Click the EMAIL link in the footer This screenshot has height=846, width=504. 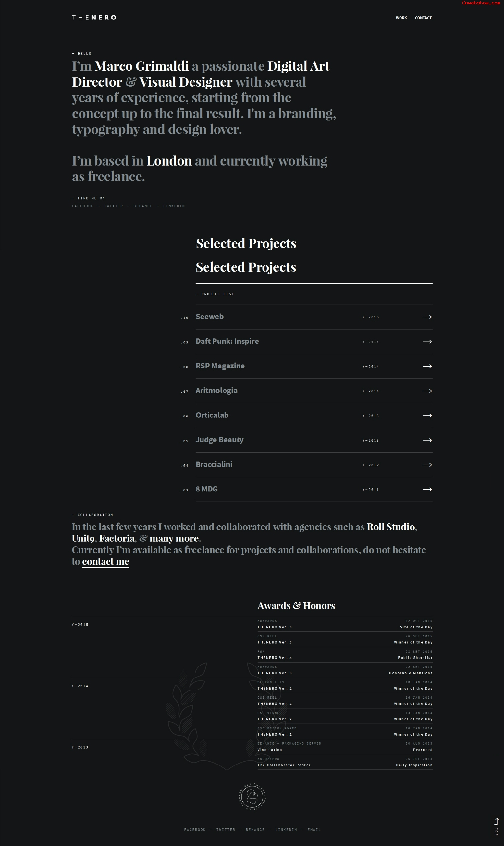[x=314, y=830]
